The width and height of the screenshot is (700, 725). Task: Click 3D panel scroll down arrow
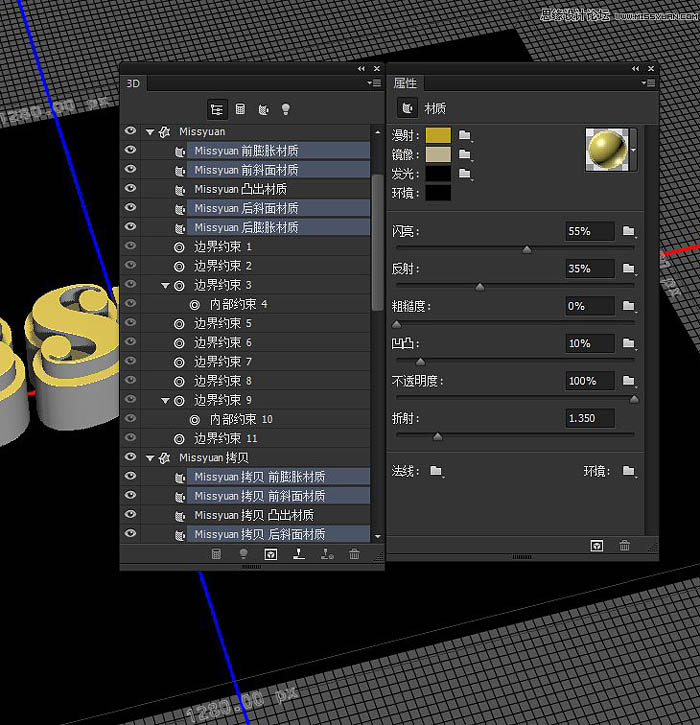(x=378, y=537)
